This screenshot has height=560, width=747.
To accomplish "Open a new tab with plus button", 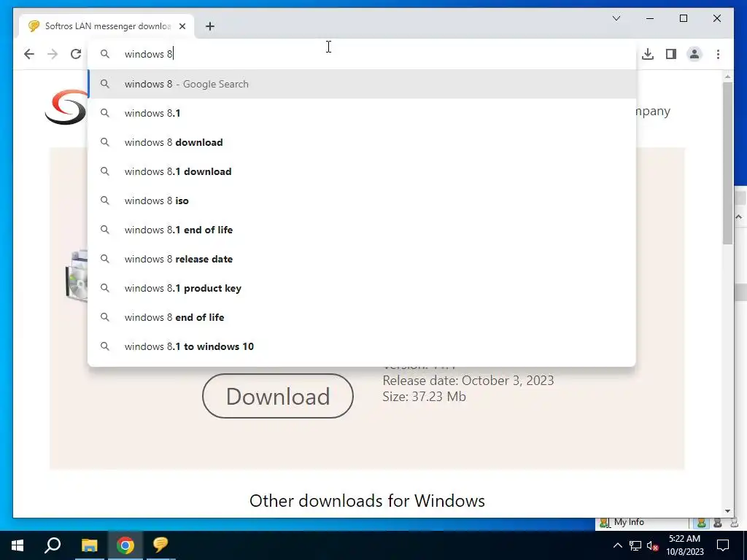I will tap(210, 26).
